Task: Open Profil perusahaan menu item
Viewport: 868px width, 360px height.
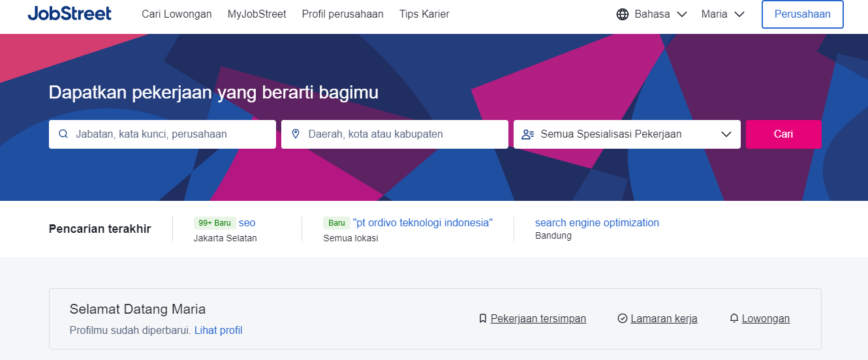Action: (x=343, y=14)
